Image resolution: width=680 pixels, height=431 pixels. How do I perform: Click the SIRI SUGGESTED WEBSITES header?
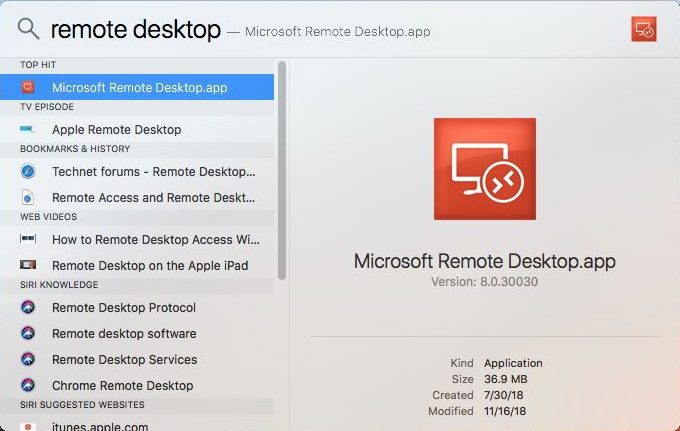pos(82,405)
